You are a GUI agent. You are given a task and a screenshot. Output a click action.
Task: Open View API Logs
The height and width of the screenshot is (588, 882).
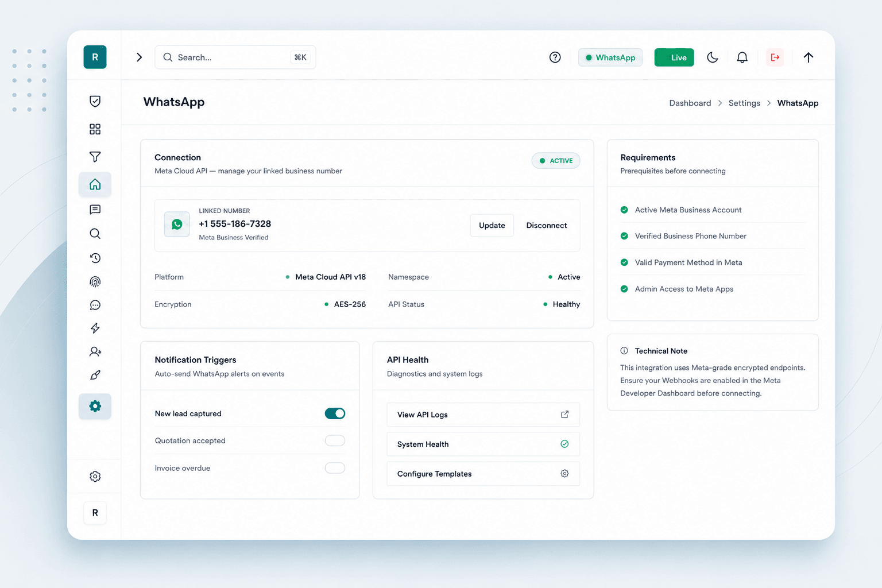pos(483,415)
